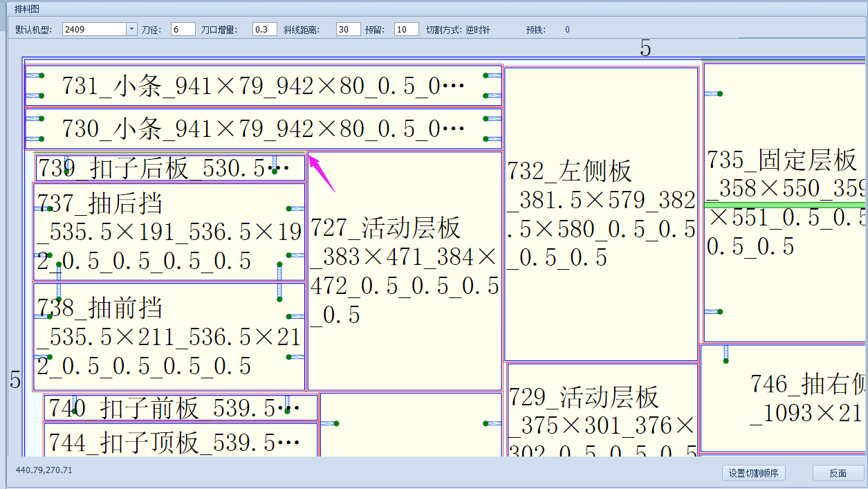Click the 反面 button
The image size is (868, 489).
[x=838, y=473]
